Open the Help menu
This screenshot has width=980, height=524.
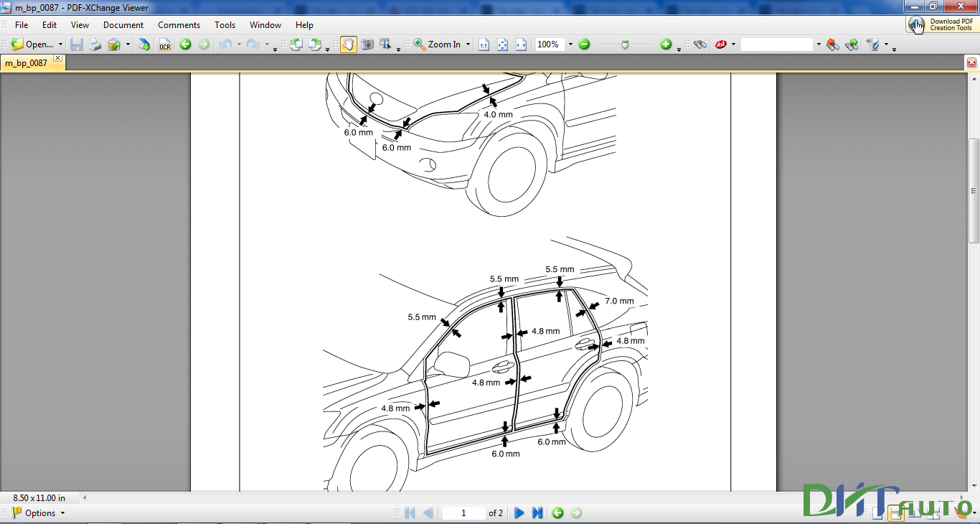(305, 25)
